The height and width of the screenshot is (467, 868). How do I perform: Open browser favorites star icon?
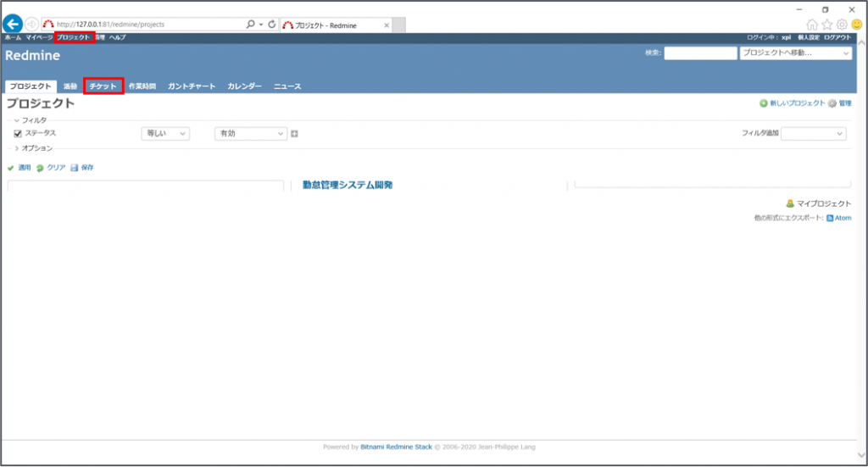[826, 25]
